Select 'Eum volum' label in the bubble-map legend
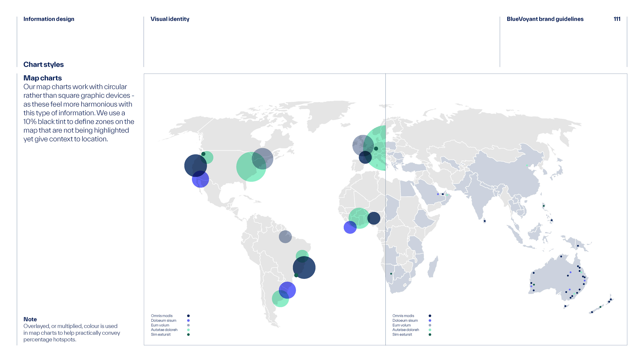 (x=160, y=325)
